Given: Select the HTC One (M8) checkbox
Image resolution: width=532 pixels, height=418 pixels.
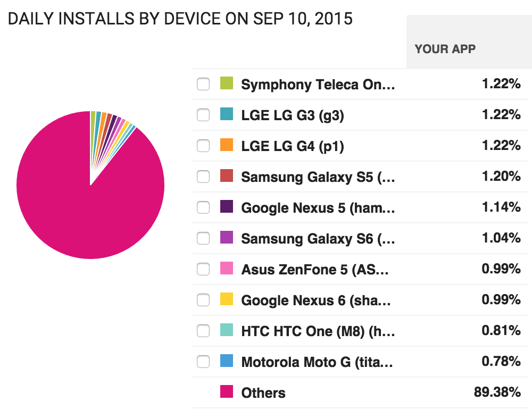Looking at the screenshot, I should [x=203, y=331].
